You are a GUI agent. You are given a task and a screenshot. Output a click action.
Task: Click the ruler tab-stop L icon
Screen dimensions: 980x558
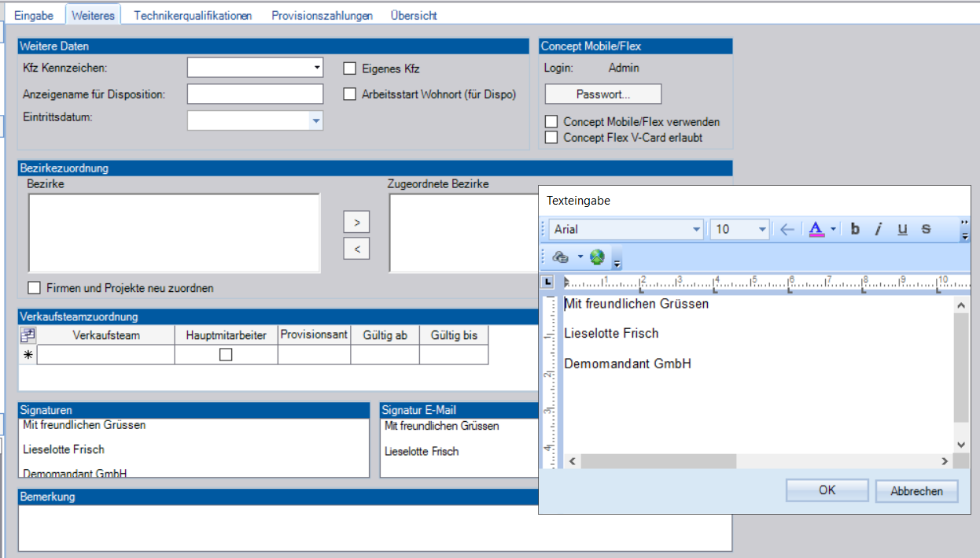548,281
